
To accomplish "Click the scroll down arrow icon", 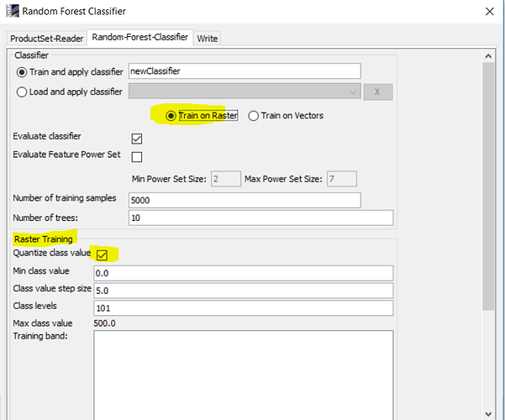I will pyautogui.click(x=488, y=414).
